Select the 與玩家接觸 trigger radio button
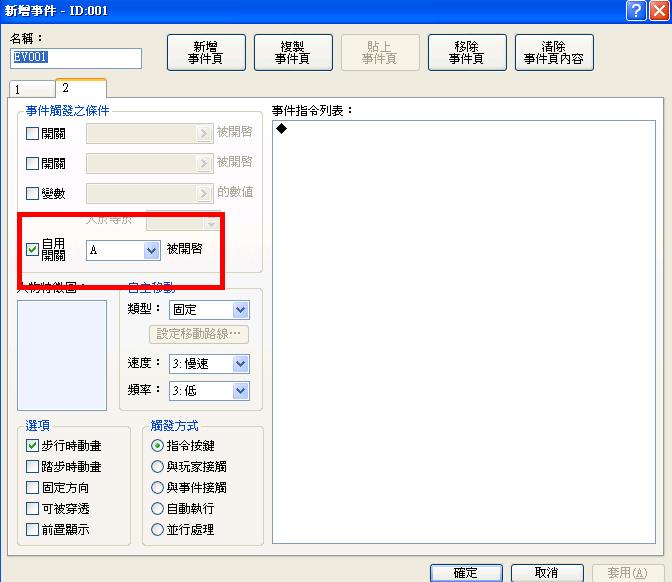The height and width of the screenshot is (582, 672). point(157,466)
